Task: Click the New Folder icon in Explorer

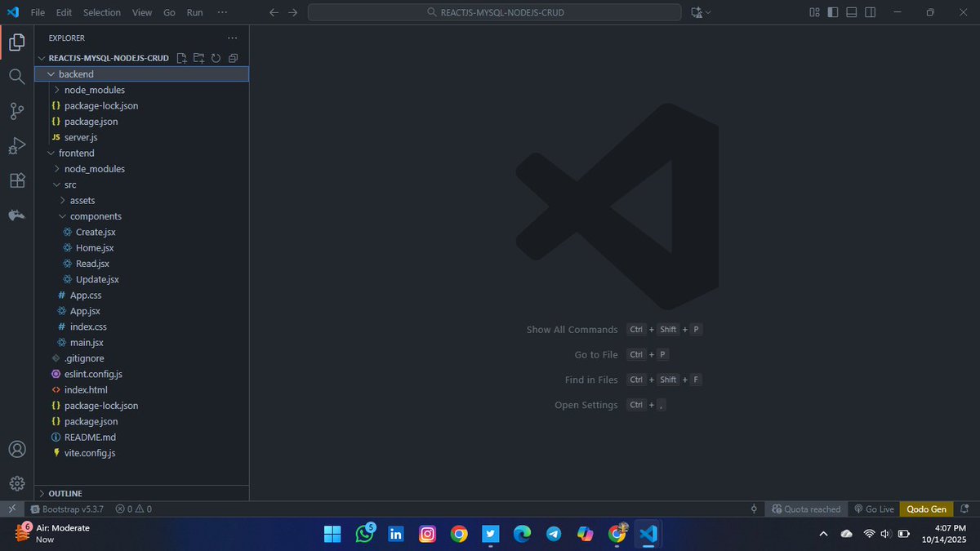Action: [x=198, y=58]
